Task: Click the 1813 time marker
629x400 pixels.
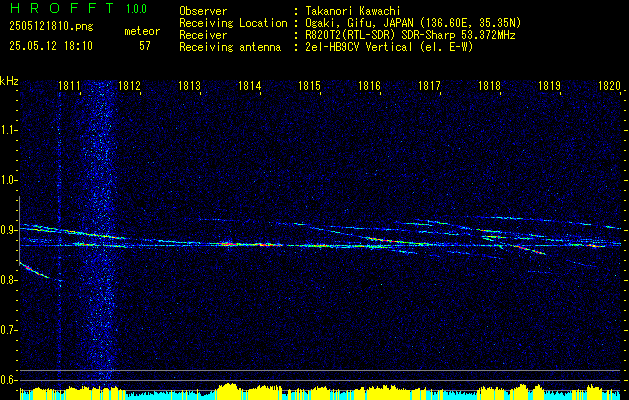Action: pos(189,85)
